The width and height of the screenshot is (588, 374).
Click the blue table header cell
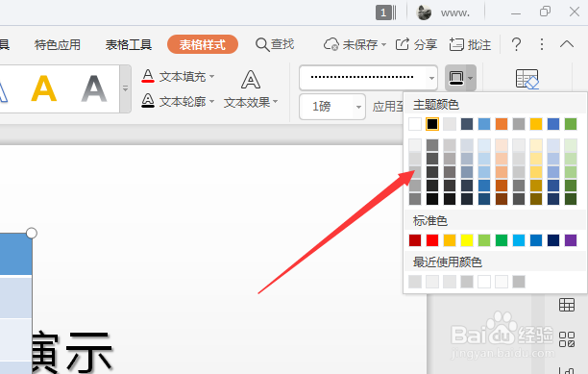point(15,254)
